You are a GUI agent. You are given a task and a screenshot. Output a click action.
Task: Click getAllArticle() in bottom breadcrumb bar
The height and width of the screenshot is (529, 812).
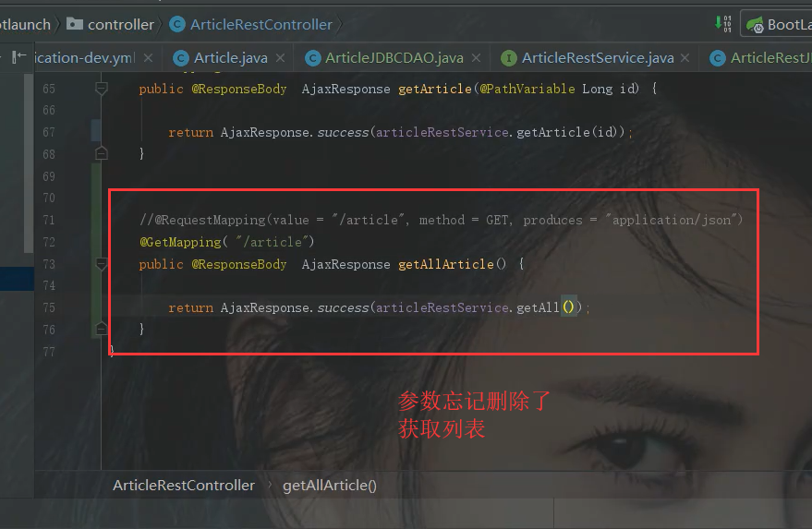[330, 485]
